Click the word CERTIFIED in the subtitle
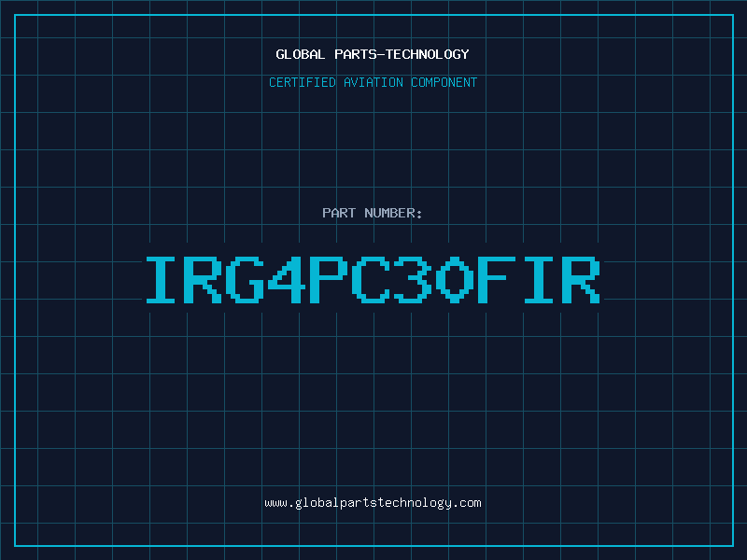The image size is (747, 560). [303, 82]
